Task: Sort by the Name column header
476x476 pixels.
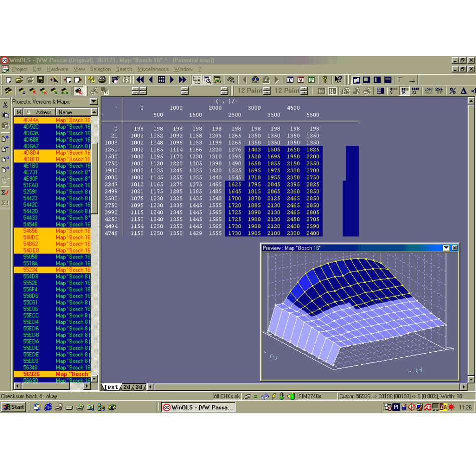Action: pos(73,112)
